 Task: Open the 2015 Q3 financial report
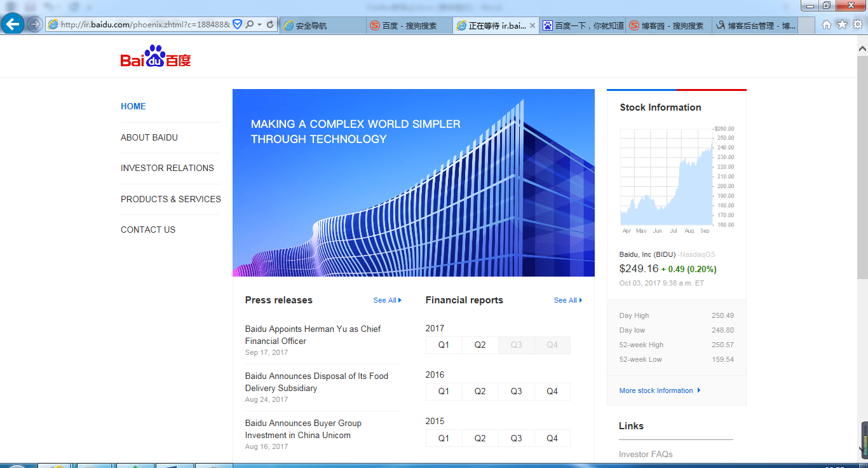pos(516,438)
